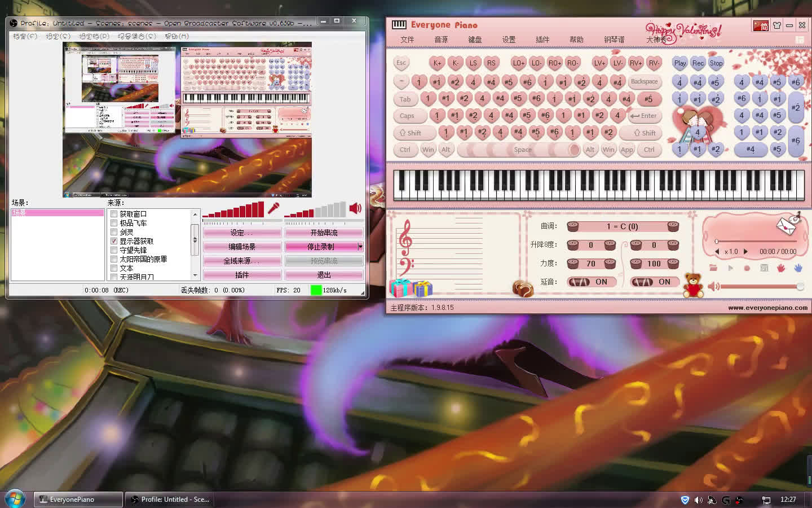
Task: Increase the left-hand octave value
Action: point(610,245)
